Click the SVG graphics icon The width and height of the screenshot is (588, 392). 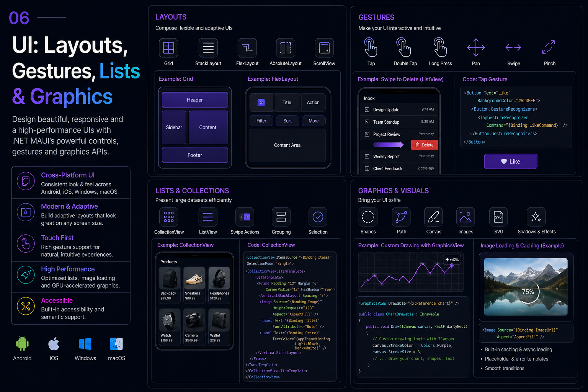click(498, 217)
